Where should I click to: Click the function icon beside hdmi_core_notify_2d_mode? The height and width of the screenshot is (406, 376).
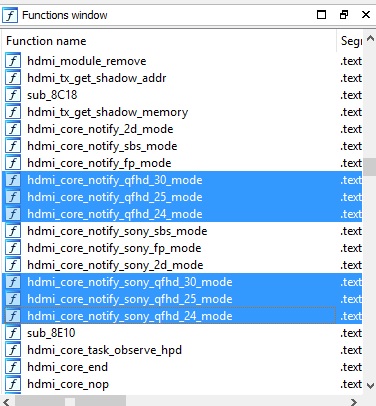tap(13, 129)
